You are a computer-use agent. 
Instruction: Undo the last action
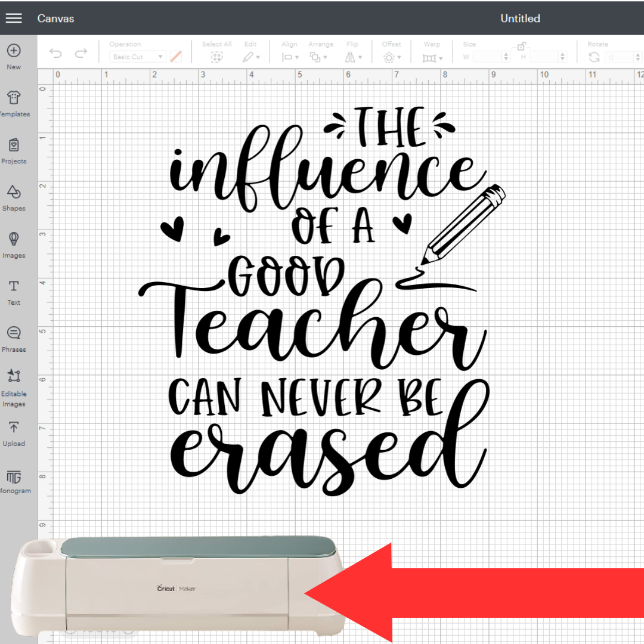55,53
